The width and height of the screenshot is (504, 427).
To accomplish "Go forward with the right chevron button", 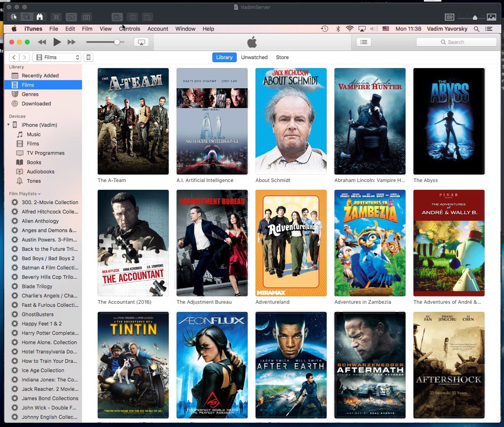I will (x=24, y=57).
